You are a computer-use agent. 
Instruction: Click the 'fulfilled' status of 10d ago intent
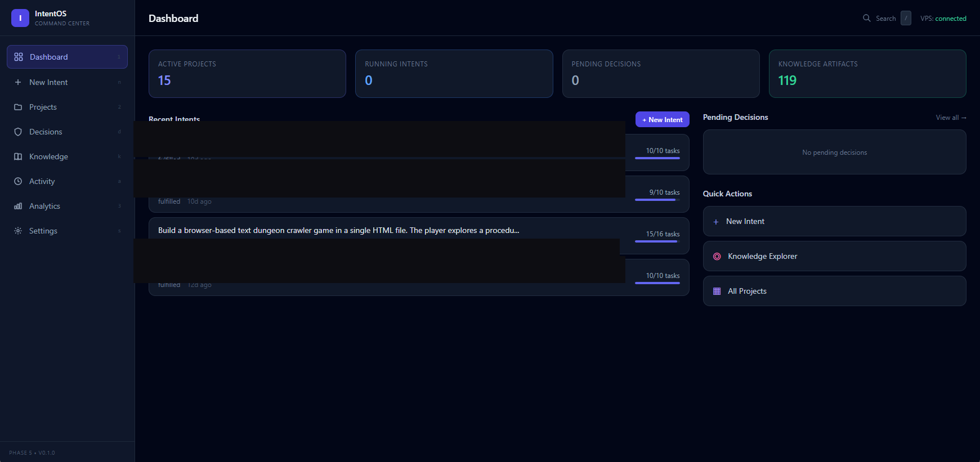coord(169,201)
